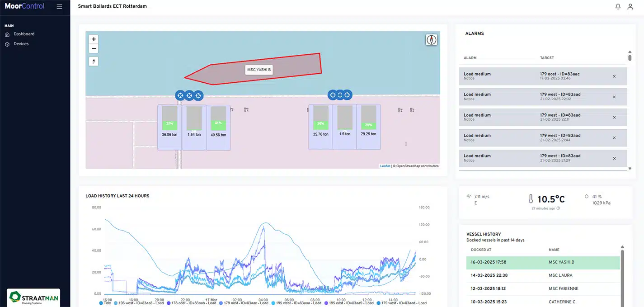Viewport: 644px width, 307px height.
Task: Click the TARGET column header
Action: [x=547, y=58]
